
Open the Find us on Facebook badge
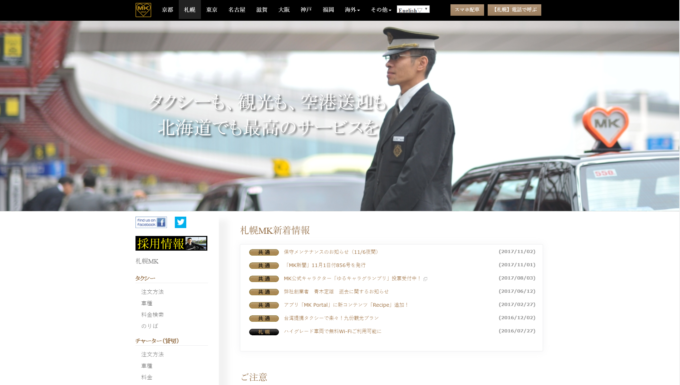(151, 222)
